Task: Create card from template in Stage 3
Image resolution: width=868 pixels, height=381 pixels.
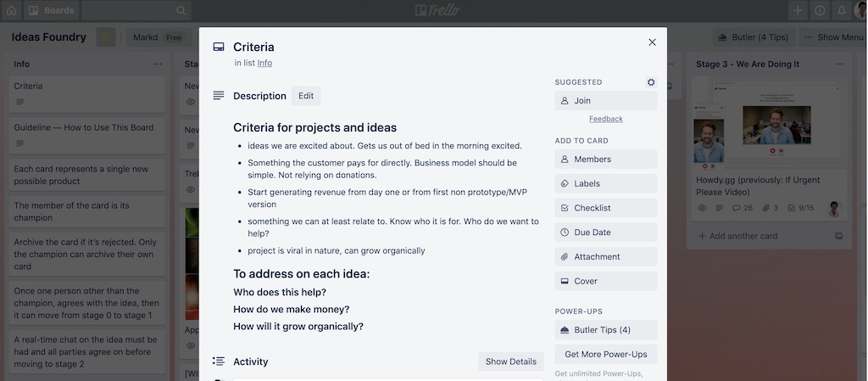Action: pos(838,236)
